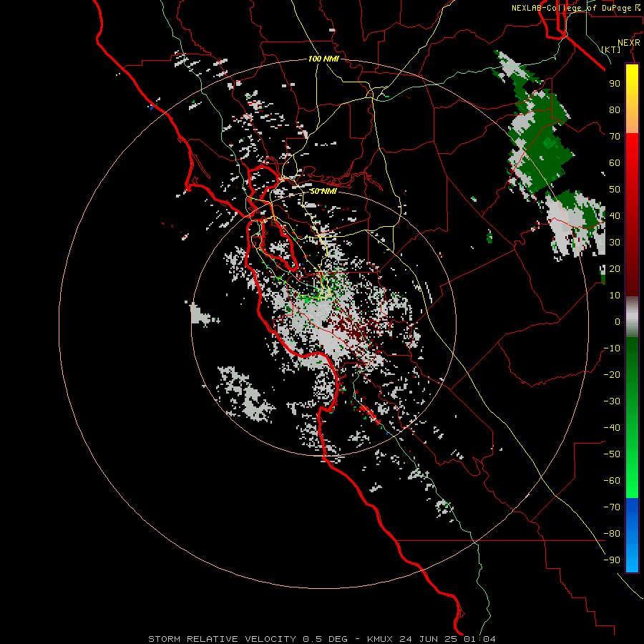Click the 40 value on the scale
Screen dimensions: 644x644
click(x=615, y=215)
